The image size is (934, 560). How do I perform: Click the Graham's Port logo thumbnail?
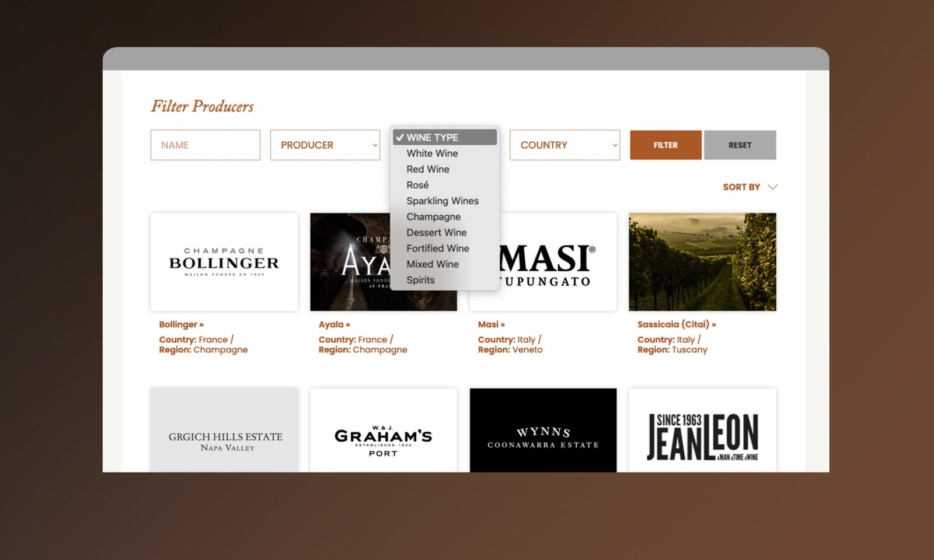[x=384, y=430]
